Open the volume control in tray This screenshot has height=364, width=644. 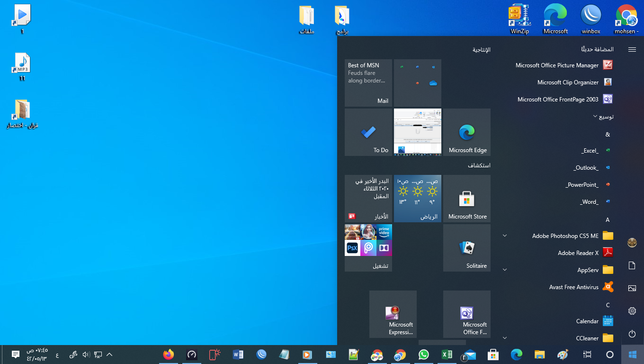(86, 355)
